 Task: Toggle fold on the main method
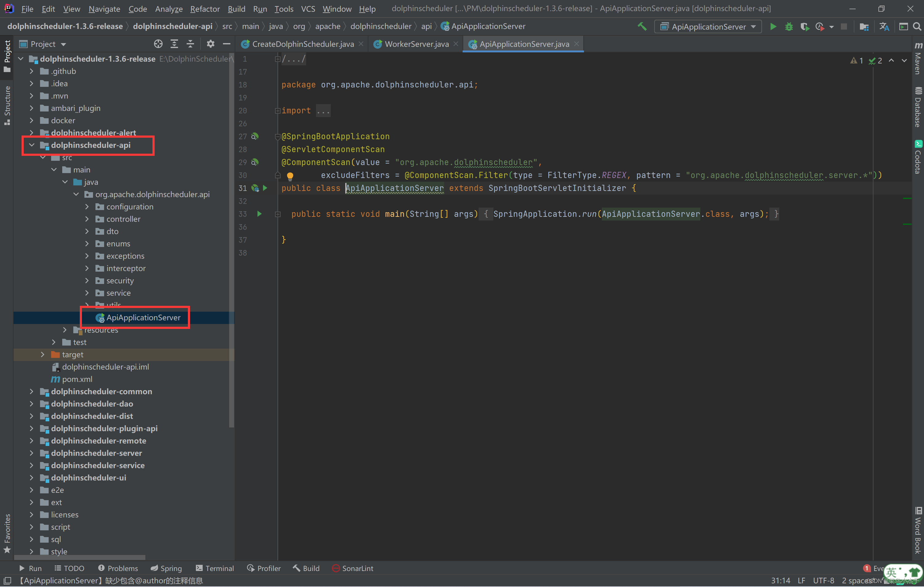pos(278,214)
